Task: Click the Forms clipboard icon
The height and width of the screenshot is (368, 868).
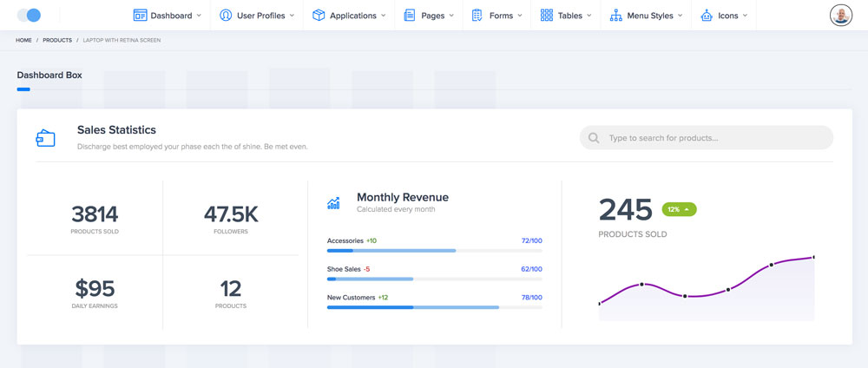Action: [x=477, y=16]
